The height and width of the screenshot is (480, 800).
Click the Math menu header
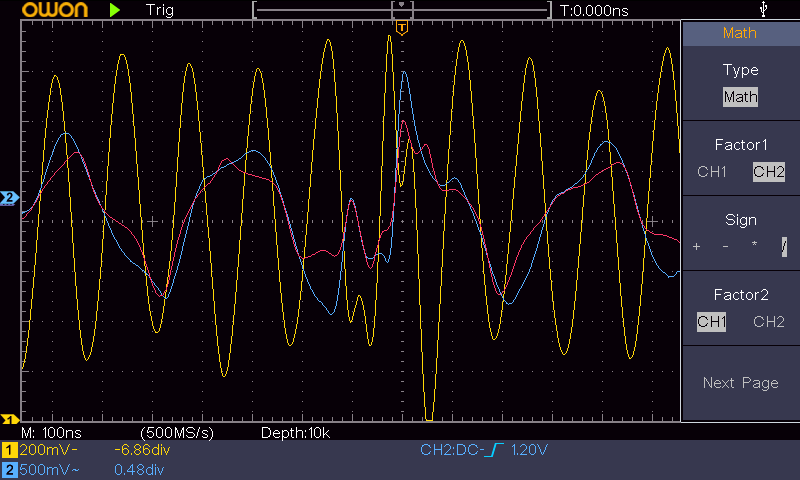(x=740, y=33)
